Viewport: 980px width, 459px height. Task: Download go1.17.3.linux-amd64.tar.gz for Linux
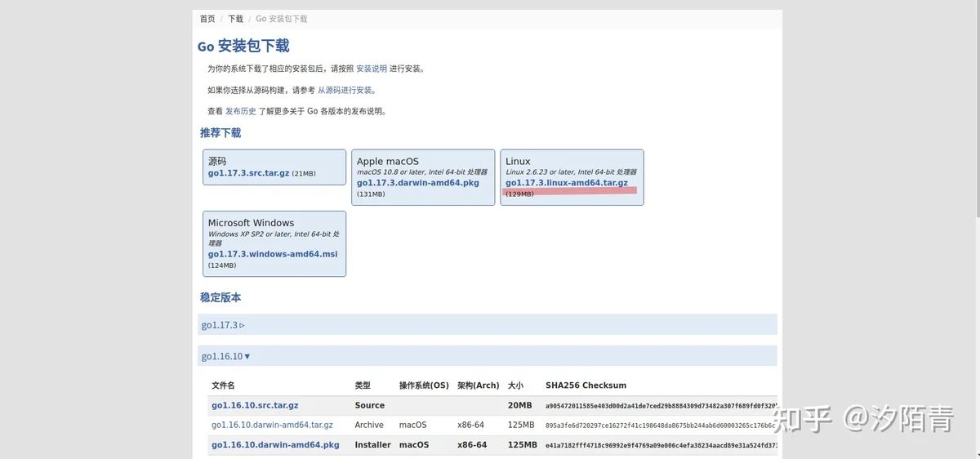click(566, 183)
